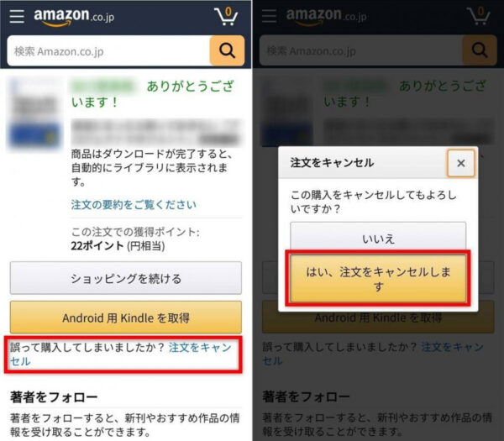
Task: Close the 注文をキャンセル dialog with X
Action: [460, 163]
